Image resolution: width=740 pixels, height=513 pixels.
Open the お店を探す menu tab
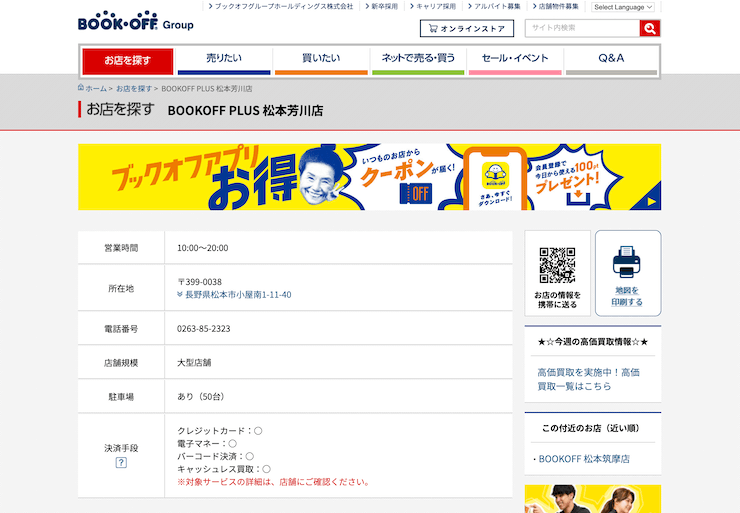click(x=128, y=61)
